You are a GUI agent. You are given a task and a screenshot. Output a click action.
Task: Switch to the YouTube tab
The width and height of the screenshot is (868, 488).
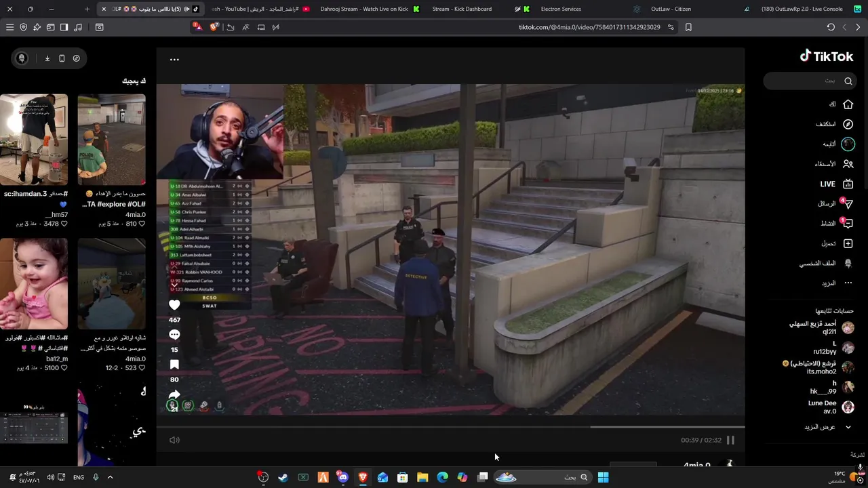[x=261, y=9]
